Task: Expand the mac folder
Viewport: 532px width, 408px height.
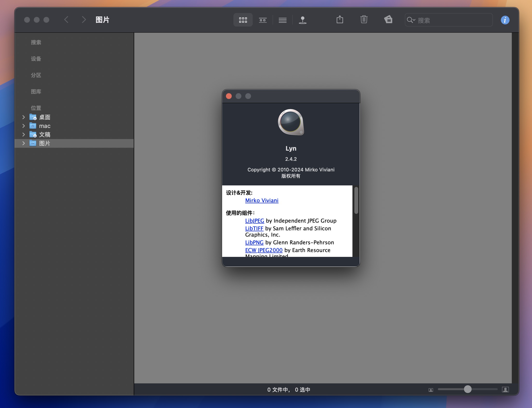Action: (x=24, y=126)
